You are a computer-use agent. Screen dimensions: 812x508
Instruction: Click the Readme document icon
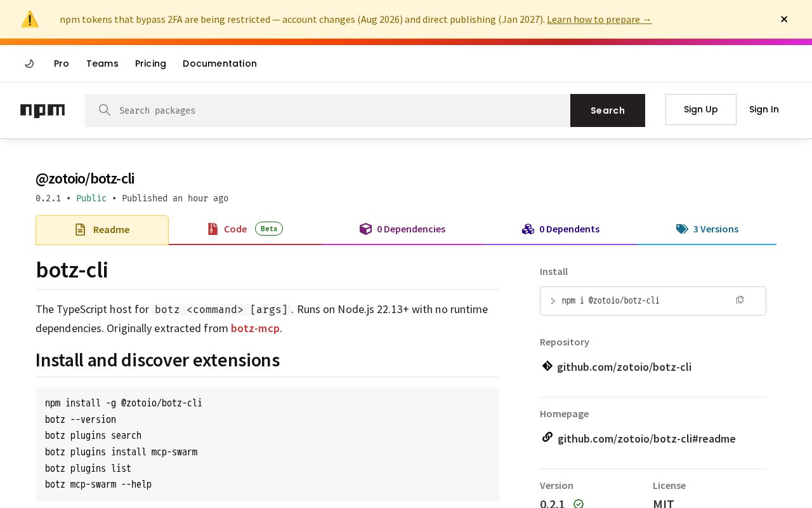click(x=80, y=230)
